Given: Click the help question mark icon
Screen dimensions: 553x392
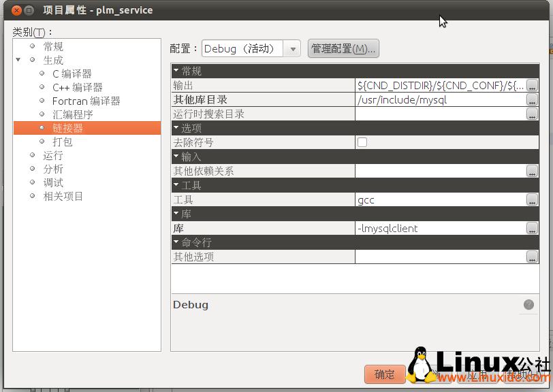Looking at the screenshot, I should pos(528,305).
